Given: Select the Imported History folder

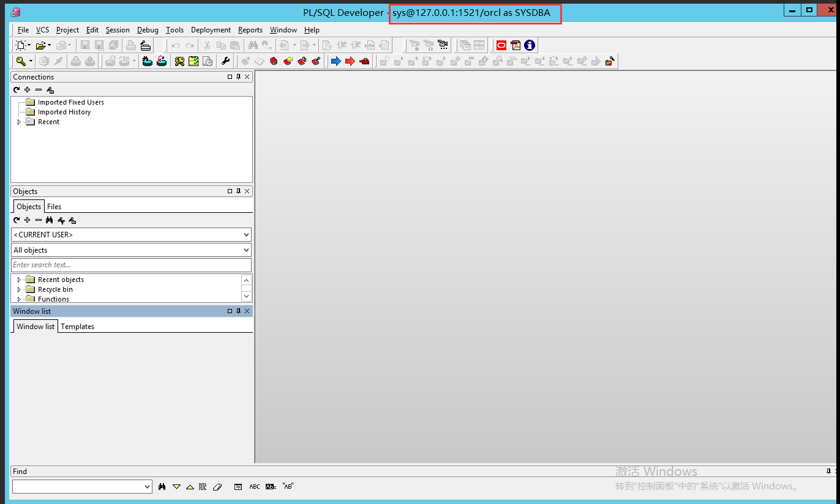Looking at the screenshot, I should (x=64, y=113).
